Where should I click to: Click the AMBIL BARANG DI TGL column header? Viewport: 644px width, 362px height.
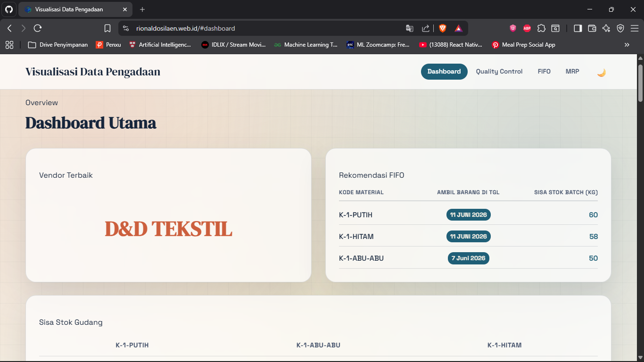coord(468,192)
